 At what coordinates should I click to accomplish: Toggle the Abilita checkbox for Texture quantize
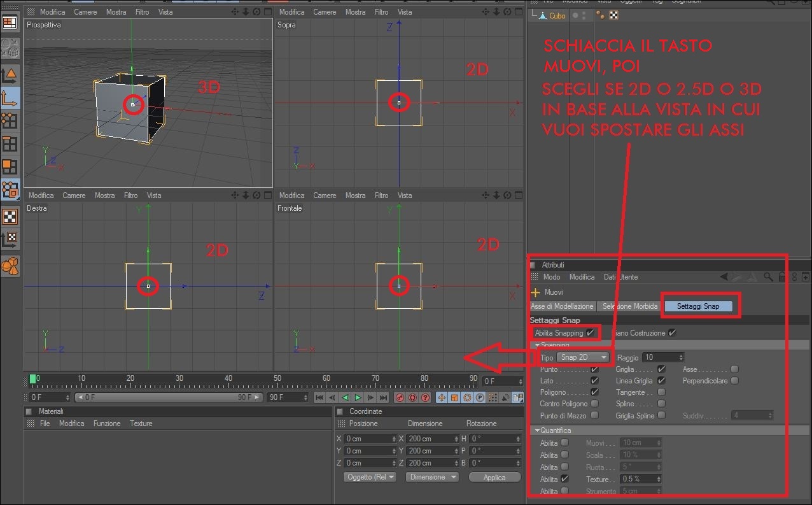point(564,479)
